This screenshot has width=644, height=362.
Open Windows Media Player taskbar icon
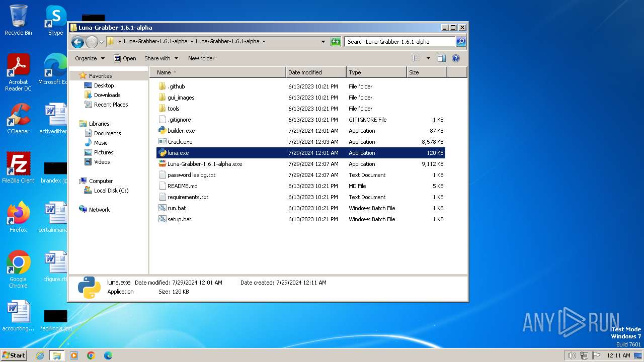(74, 355)
